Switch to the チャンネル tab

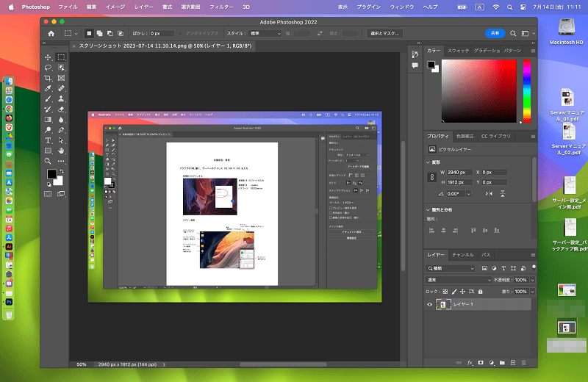463,255
